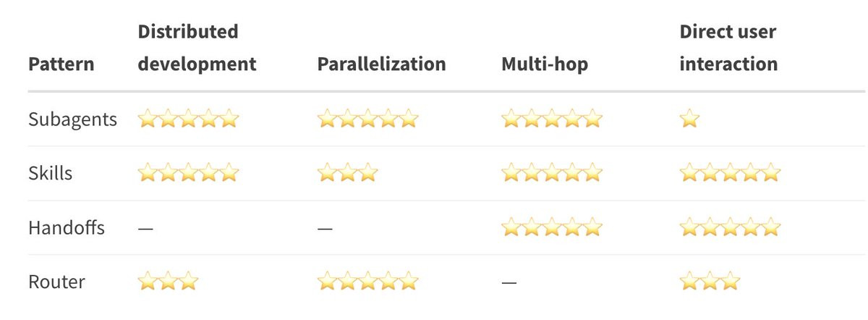Click Handoffs multi-hop star rating
The height and width of the screenshot is (320, 868).
[552, 227]
